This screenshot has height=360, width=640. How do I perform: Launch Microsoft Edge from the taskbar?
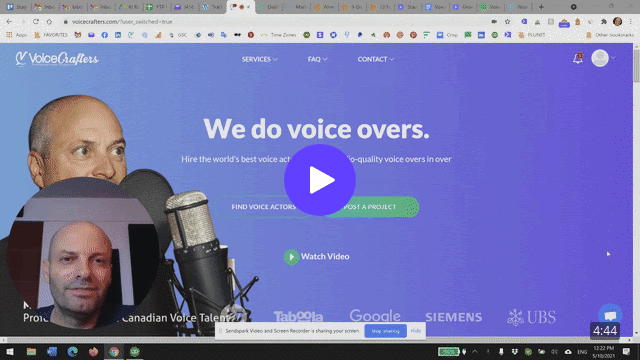pos(73,351)
